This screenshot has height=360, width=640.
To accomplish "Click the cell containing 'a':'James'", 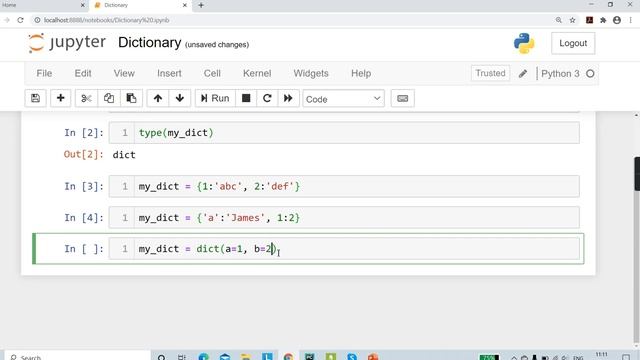I will (344, 218).
